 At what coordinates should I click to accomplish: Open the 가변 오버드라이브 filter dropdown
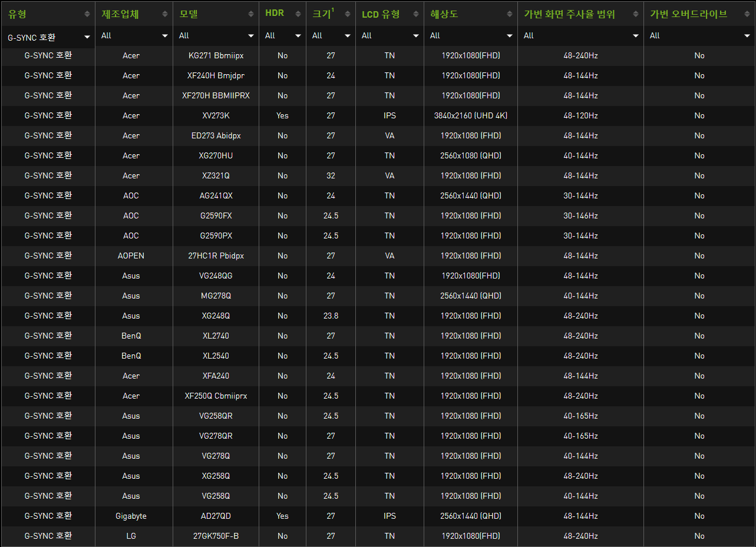pos(699,36)
